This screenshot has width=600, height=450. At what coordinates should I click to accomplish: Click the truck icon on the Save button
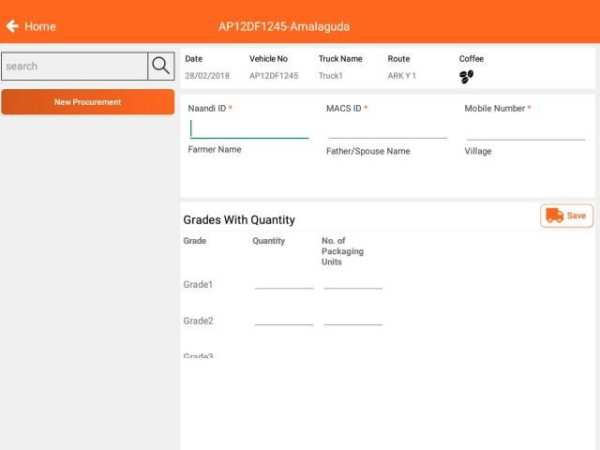[554, 215]
